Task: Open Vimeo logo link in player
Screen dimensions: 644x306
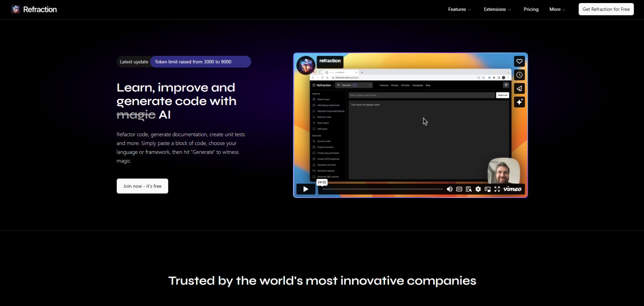Action: click(512, 189)
